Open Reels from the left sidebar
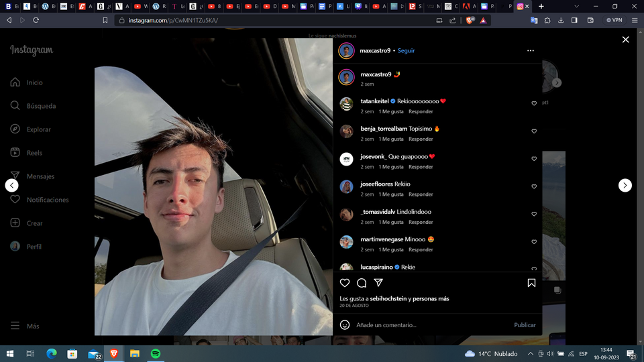Viewport: 644px width, 362px height. pos(34,153)
